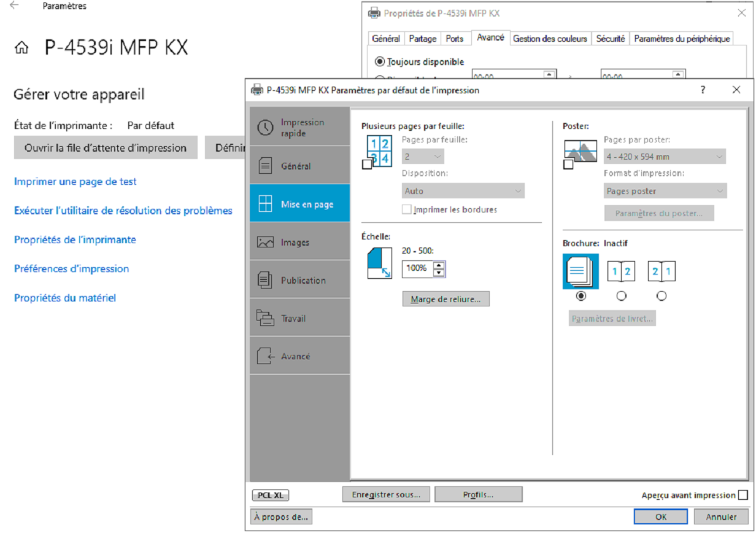Open Propriétés du matériel link
The width and height of the screenshot is (756, 533).
pos(65,298)
